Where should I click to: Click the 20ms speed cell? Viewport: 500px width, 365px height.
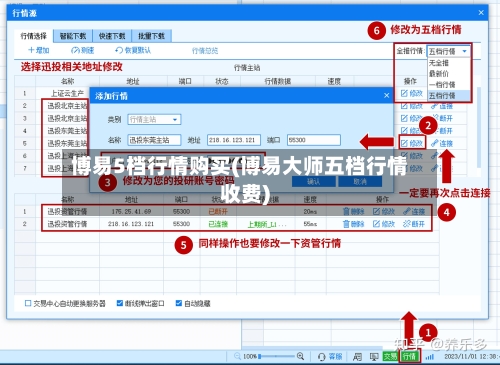click(310, 211)
